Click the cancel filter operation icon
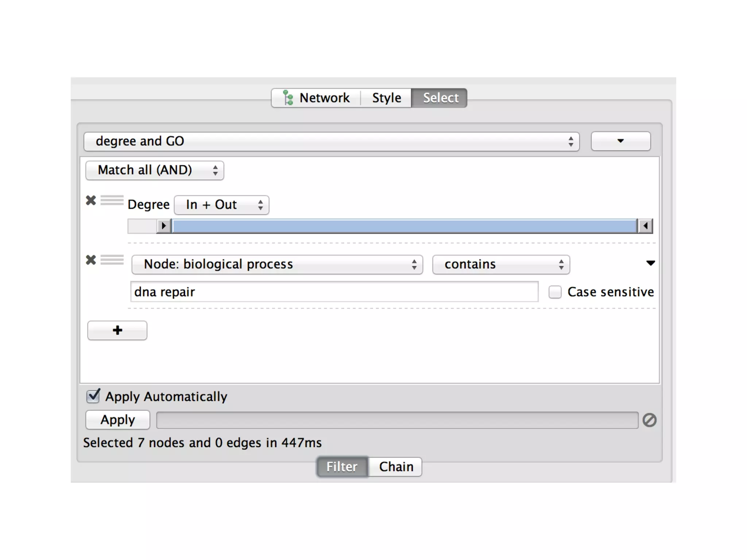The height and width of the screenshot is (560, 747). point(649,420)
